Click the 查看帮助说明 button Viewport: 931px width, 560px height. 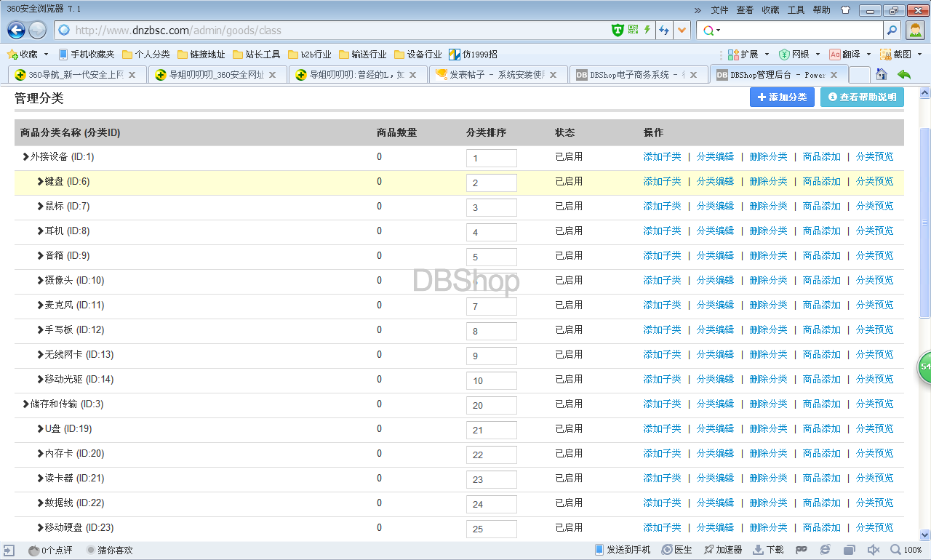[862, 97]
